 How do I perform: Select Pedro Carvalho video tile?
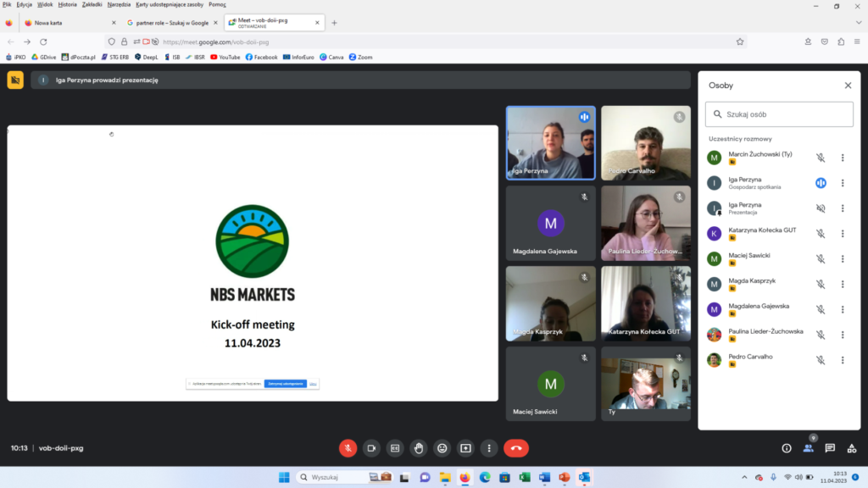click(645, 142)
